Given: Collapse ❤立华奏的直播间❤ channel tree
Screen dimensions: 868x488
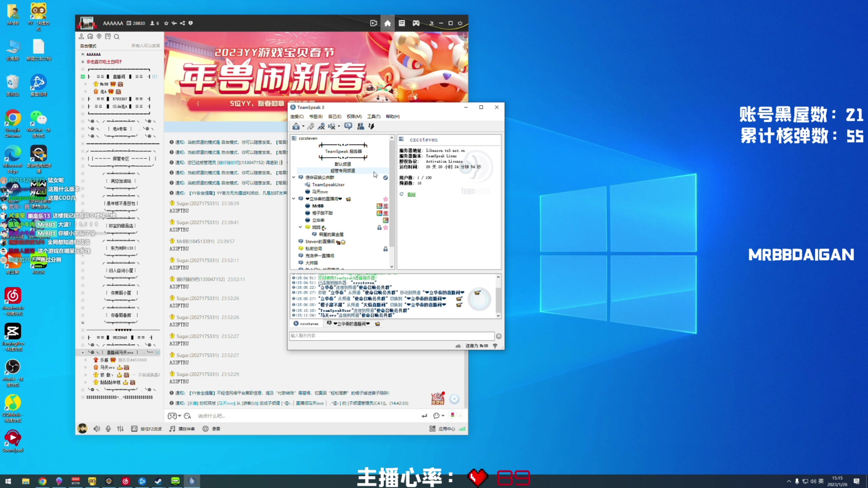Looking at the screenshot, I should coord(294,199).
